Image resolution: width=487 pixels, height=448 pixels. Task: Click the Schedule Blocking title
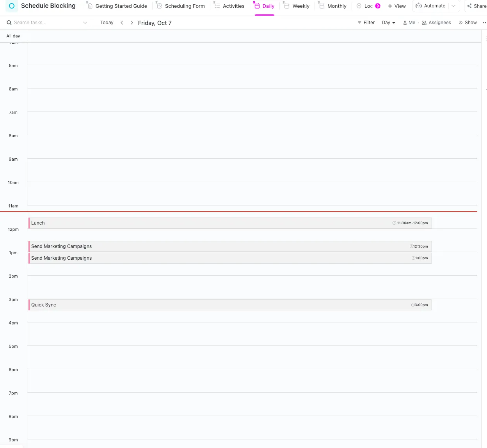[48, 6]
